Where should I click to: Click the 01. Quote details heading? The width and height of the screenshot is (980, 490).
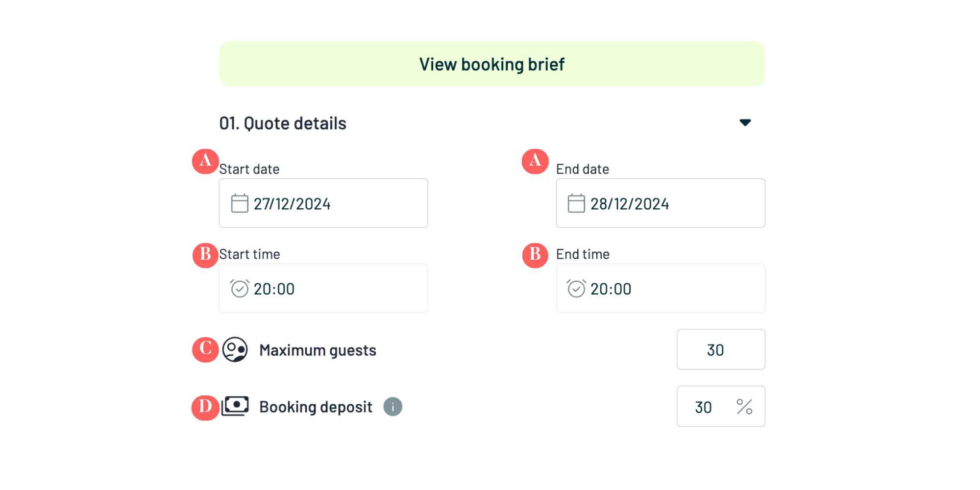coord(283,123)
